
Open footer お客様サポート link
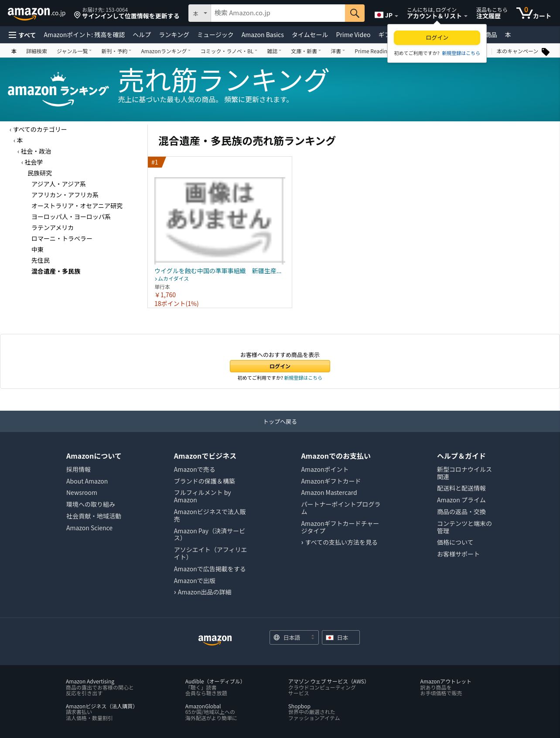pos(458,554)
